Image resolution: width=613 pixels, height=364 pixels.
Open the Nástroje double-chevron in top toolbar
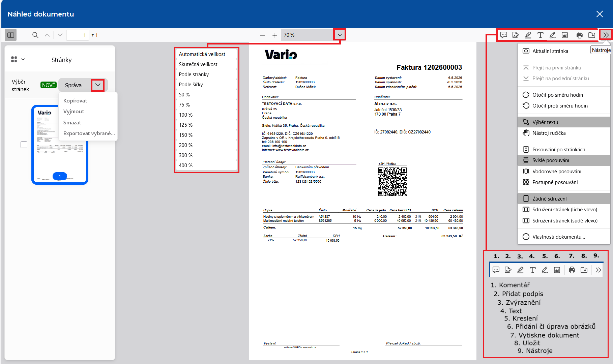[606, 35]
